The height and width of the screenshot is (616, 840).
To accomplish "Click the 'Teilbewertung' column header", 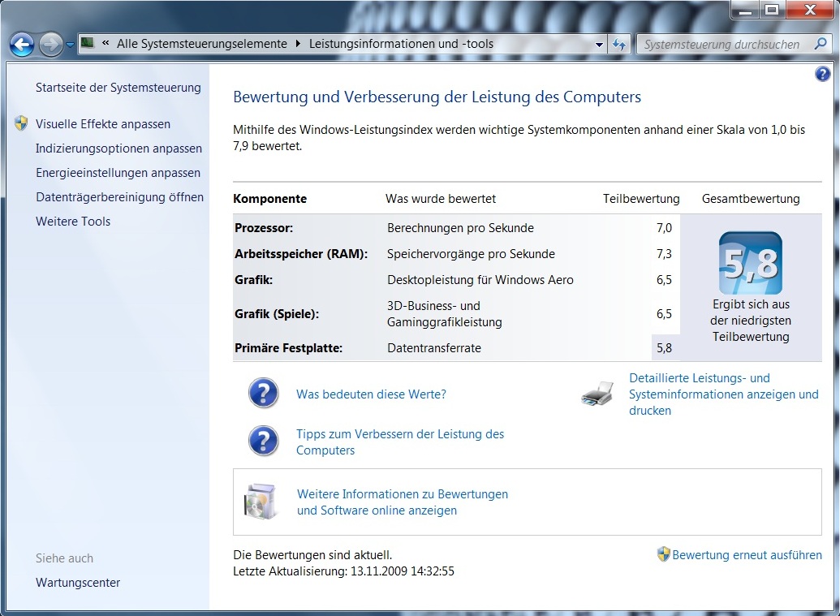I will (641, 199).
